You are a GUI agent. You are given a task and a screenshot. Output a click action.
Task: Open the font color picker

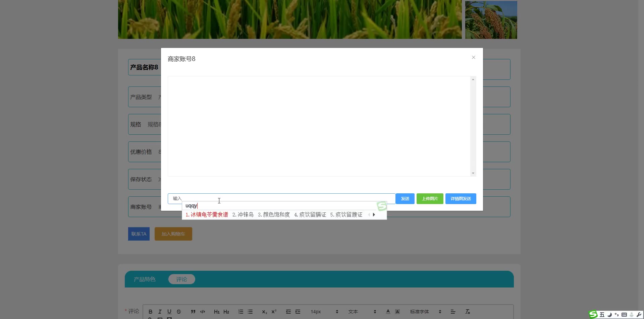388,312
